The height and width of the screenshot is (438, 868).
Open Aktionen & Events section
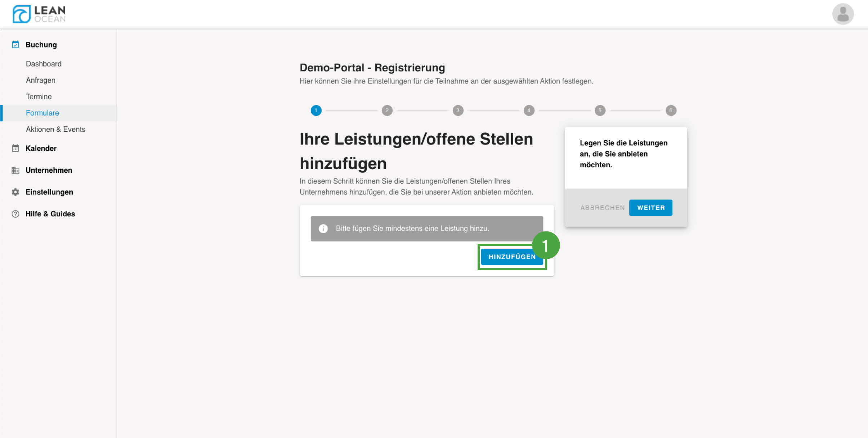[x=55, y=129]
